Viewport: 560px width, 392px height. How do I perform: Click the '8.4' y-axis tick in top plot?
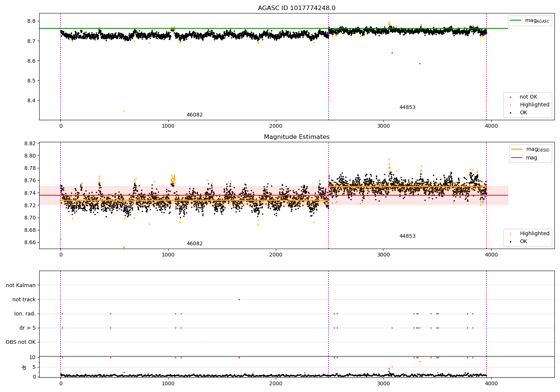(x=32, y=101)
